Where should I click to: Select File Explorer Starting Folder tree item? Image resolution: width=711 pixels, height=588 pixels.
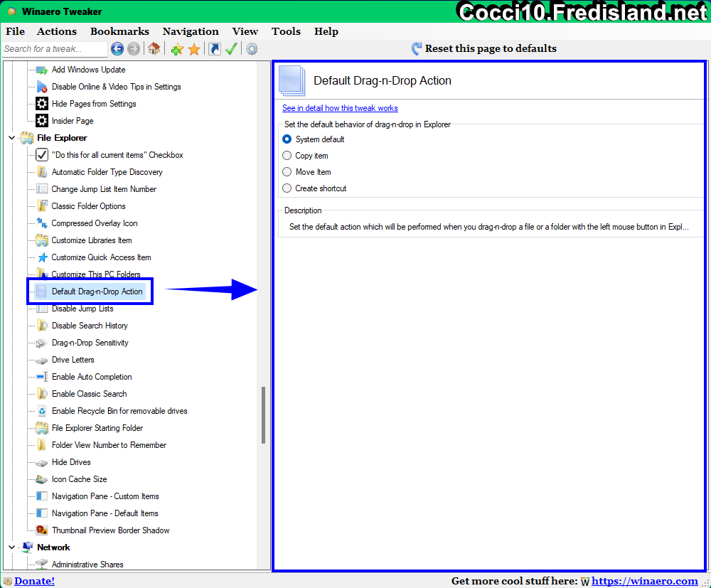pos(97,428)
